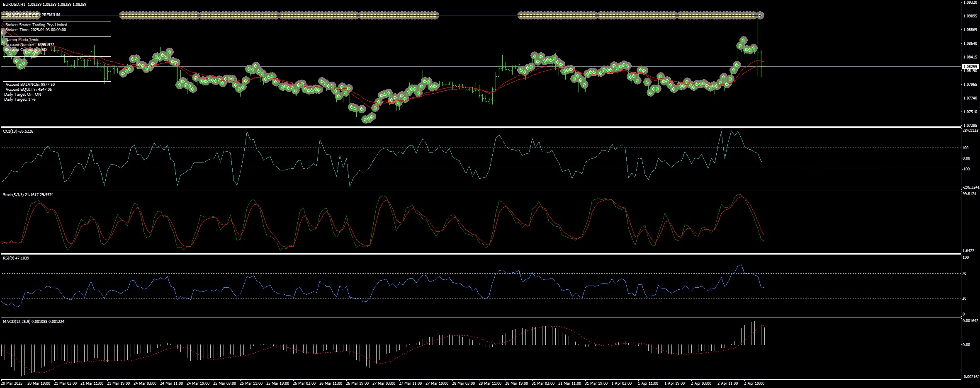Click the Daily Target: 1 % label
980x388 pixels.
tap(20, 99)
